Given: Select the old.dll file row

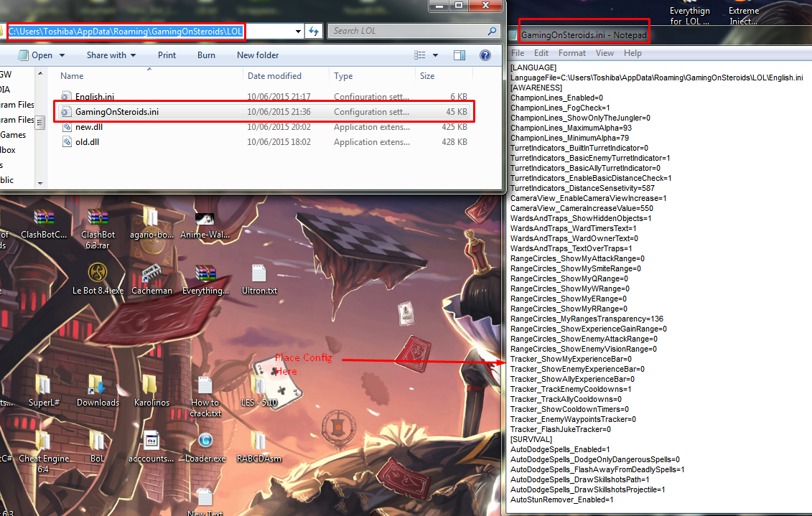Looking at the screenshot, I should (264, 142).
